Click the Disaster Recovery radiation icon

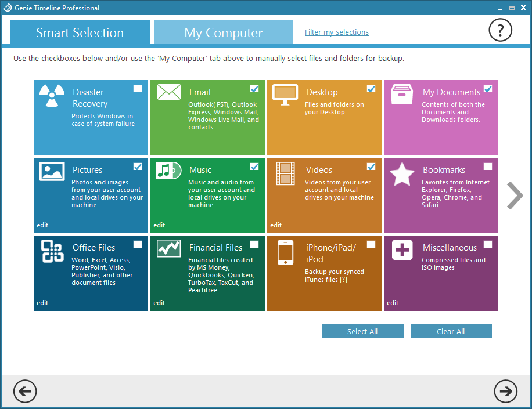tap(52, 95)
